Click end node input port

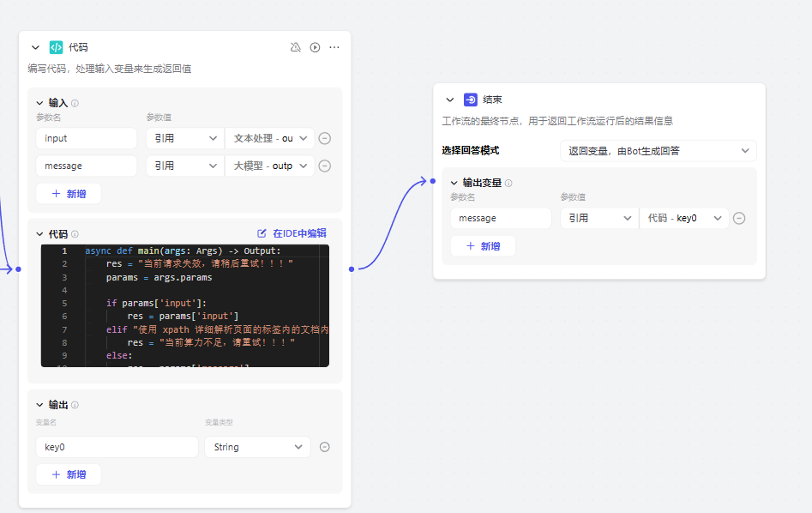click(433, 181)
